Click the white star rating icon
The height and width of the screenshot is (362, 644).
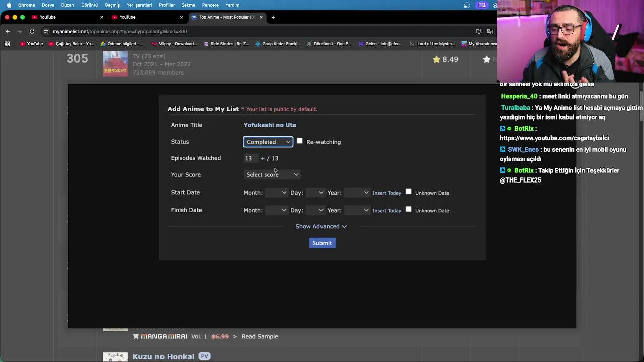click(x=487, y=59)
